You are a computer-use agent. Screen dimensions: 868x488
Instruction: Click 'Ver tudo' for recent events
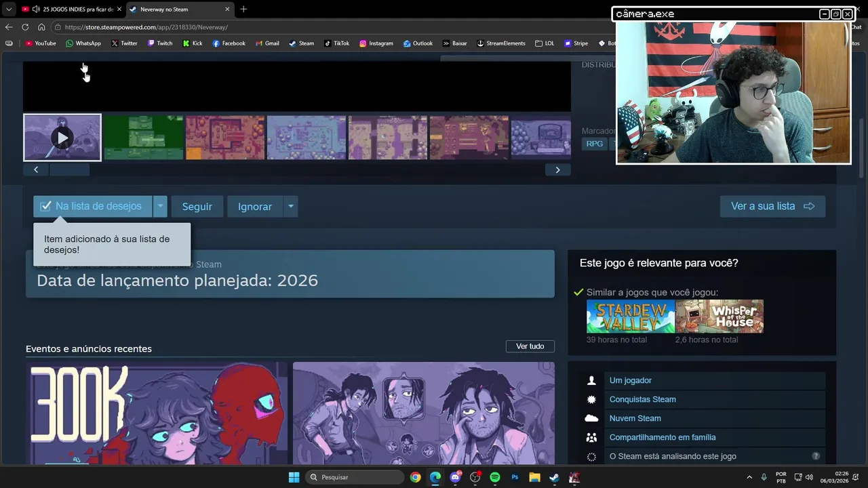click(530, 346)
